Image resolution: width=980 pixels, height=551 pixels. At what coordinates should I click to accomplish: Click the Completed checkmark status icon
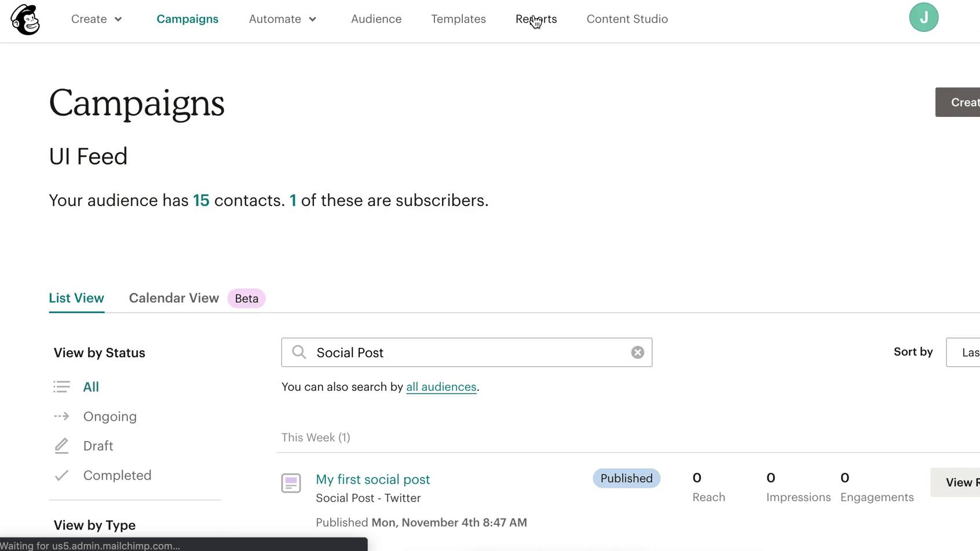point(61,475)
